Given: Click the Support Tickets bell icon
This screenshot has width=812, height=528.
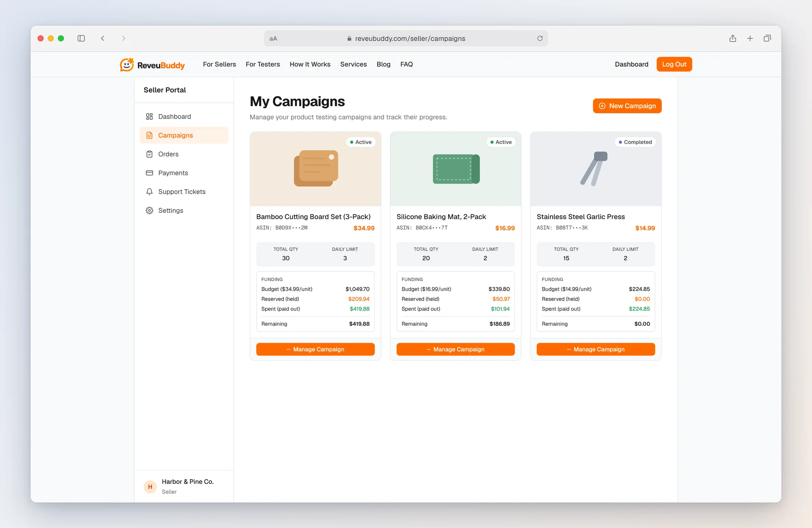Looking at the screenshot, I should [x=149, y=191].
